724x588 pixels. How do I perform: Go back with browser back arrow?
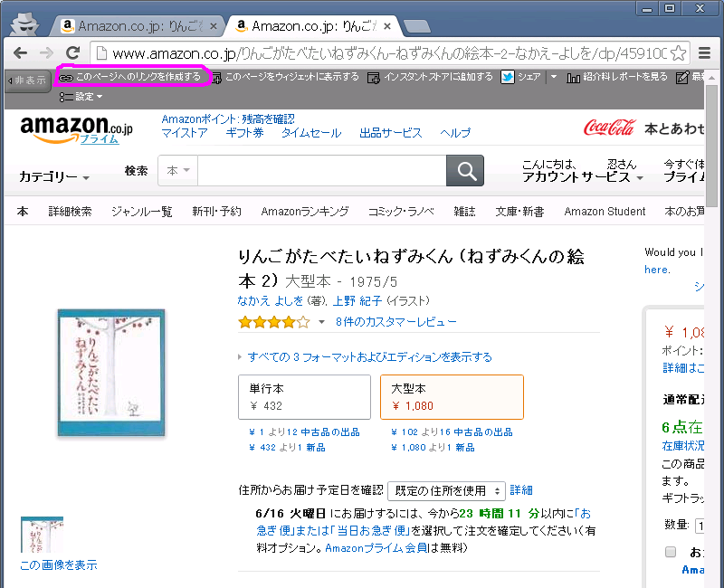pyautogui.click(x=20, y=53)
